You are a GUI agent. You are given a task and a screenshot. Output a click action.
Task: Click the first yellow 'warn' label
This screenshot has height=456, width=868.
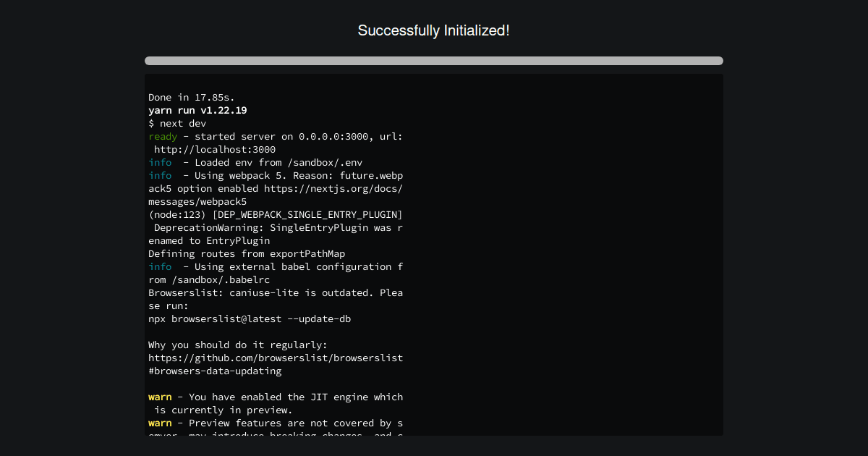(160, 397)
